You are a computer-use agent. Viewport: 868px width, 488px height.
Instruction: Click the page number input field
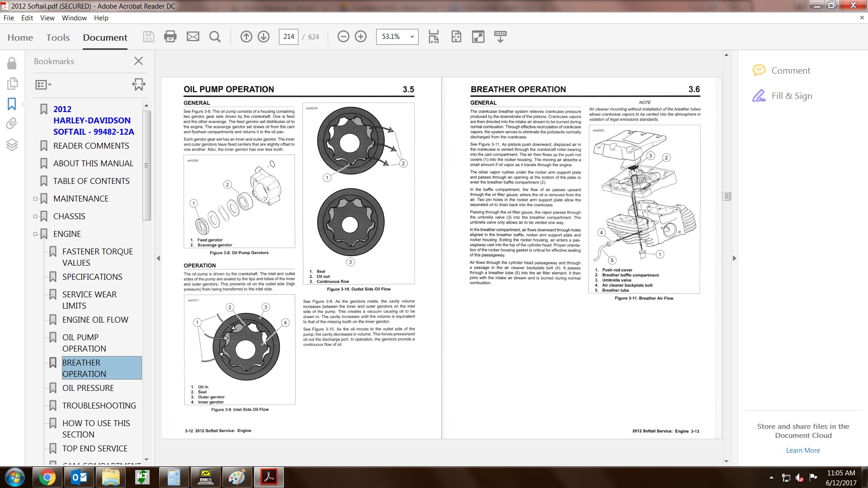[x=288, y=37]
